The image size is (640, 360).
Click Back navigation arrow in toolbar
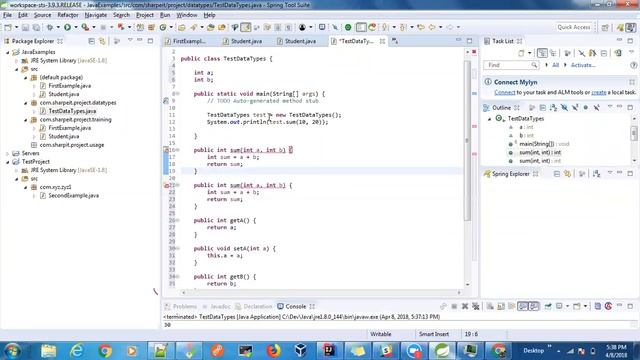click(x=431, y=27)
